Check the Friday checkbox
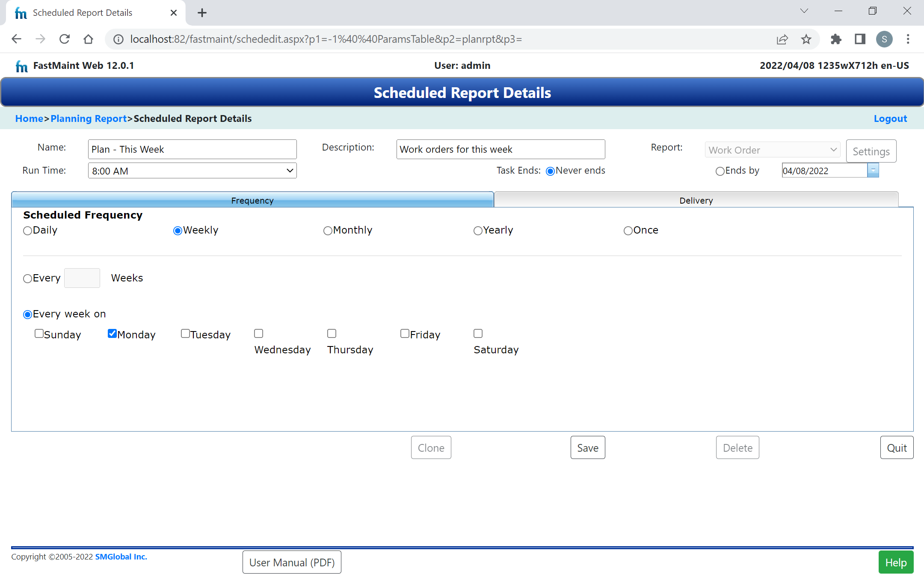Screen dimensions: 924x586 405,334
